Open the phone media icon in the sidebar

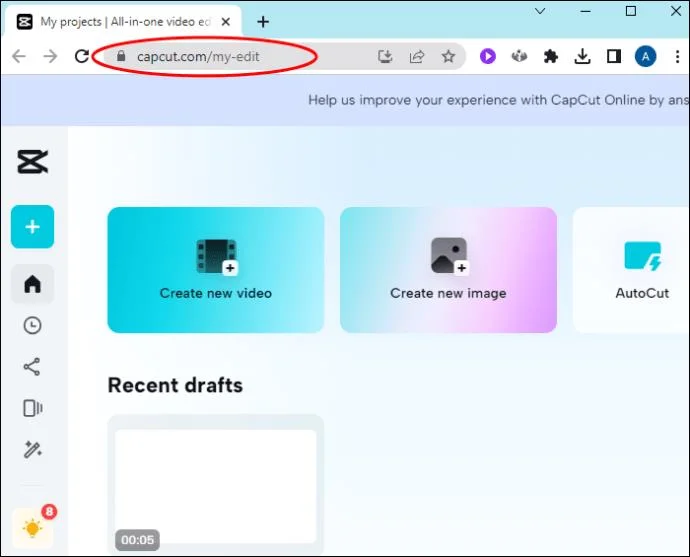pyautogui.click(x=33, y=408)
